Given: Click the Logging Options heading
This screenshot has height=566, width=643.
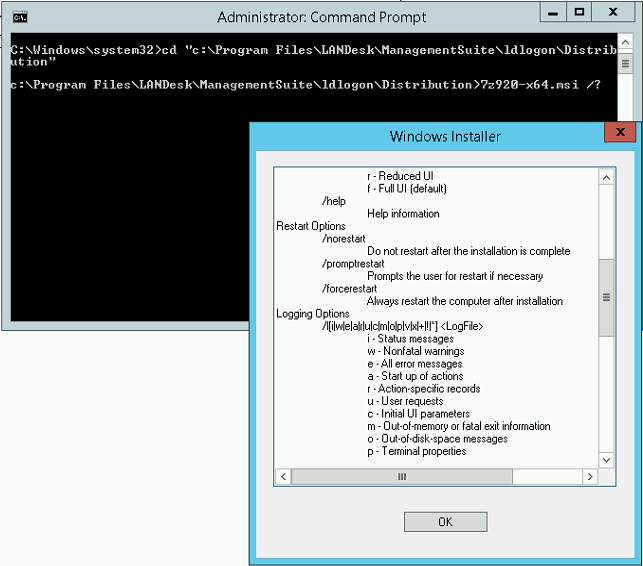Looking at the screenshot, I should [x=313, y=314].
